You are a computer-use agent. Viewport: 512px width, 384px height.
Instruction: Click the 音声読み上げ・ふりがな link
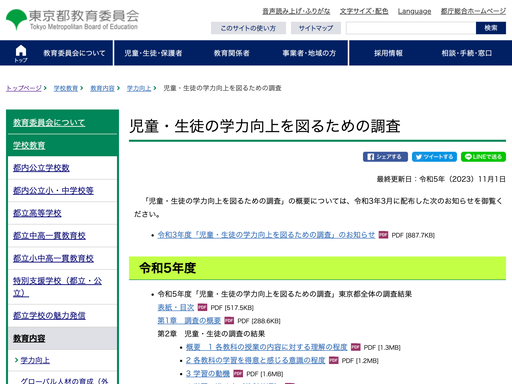point(296,11)
